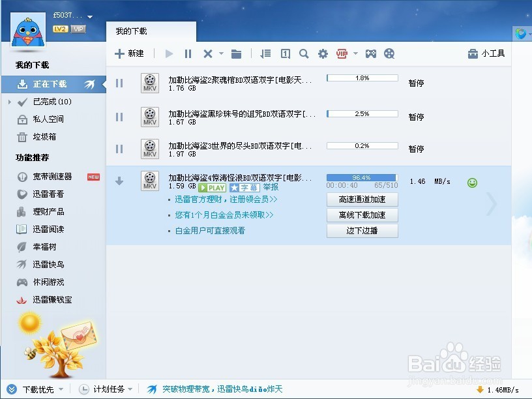Expand the VIP dropdown arrow
The width and height of the screenshot is (532, 399).
[x=355, y=53]
